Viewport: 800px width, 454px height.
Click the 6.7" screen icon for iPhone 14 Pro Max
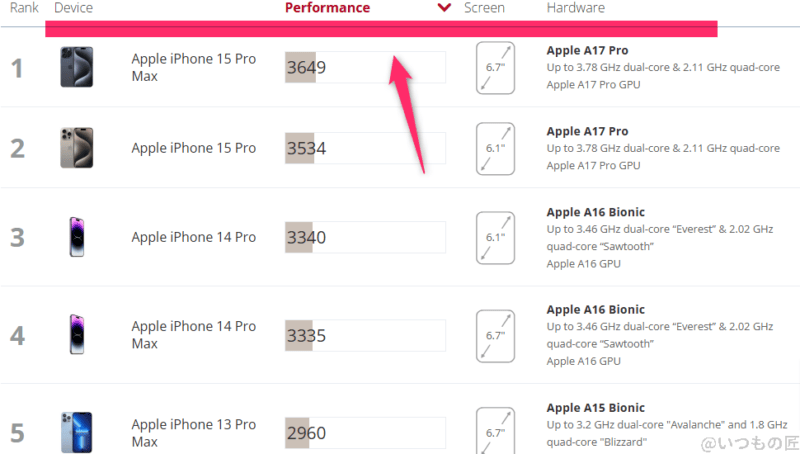coord(495,335)
